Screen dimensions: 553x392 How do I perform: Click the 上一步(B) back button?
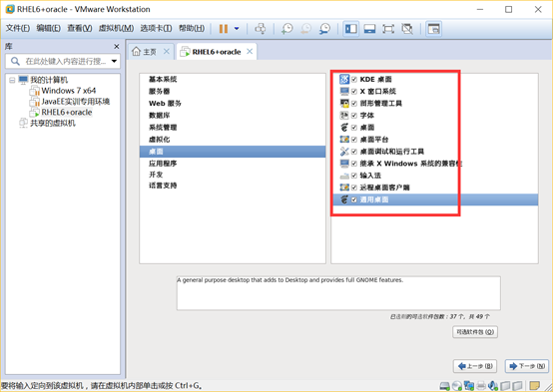pyautogui.click(x=475, y=366)
